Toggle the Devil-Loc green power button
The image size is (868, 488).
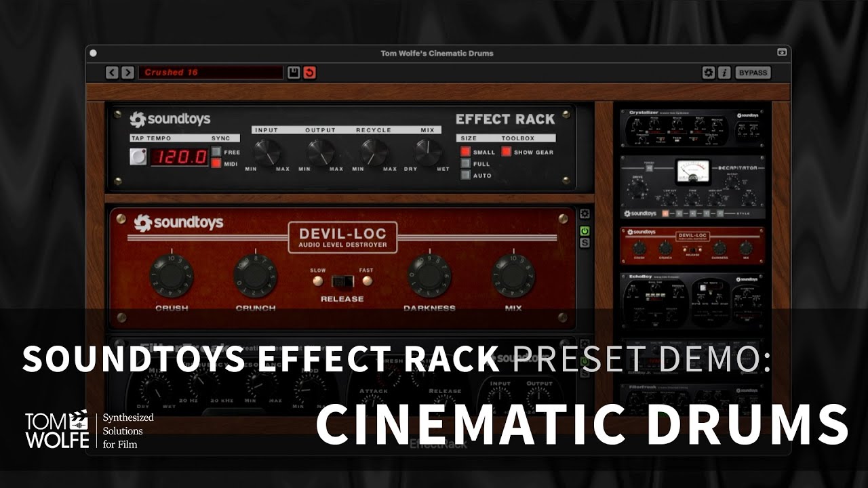pos(585,231)
